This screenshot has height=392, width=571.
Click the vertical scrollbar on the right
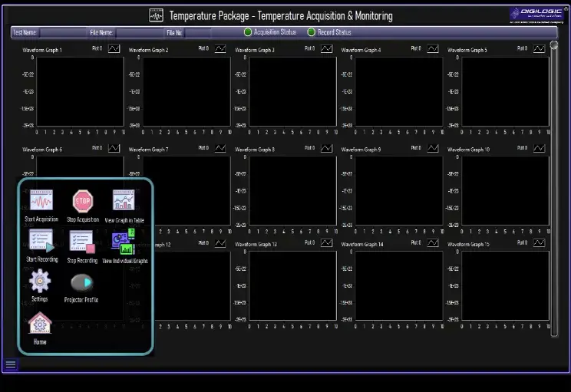pyautogui.click(x=553, y=184)
